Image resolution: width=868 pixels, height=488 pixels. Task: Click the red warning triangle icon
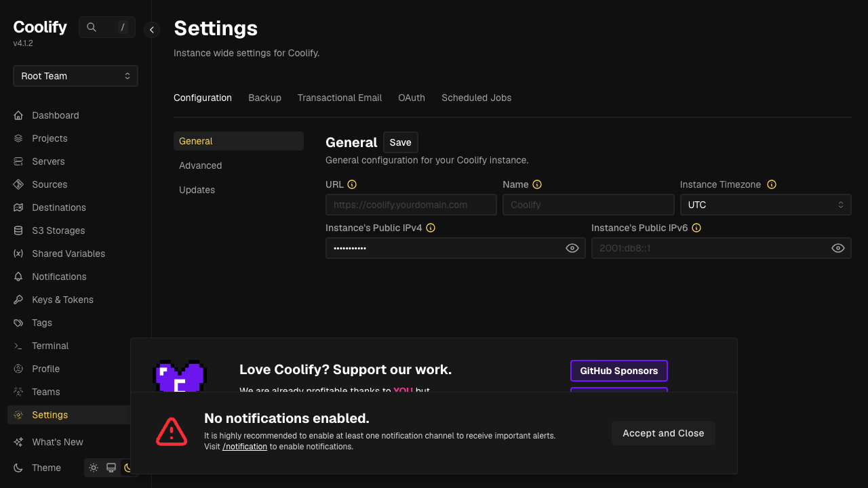172,432
